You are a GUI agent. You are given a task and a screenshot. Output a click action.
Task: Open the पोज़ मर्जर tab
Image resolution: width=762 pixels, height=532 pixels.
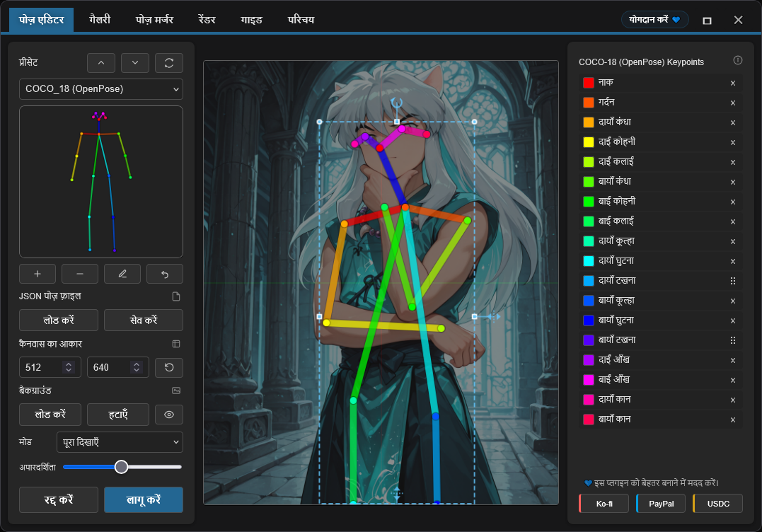point(154,20)
